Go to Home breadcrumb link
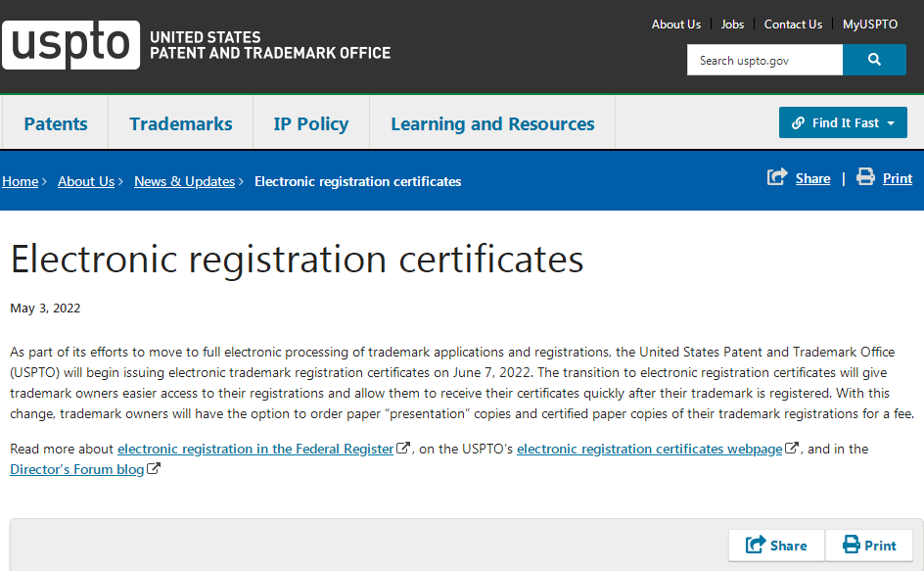The image size is (924, 571). [21, 181]
